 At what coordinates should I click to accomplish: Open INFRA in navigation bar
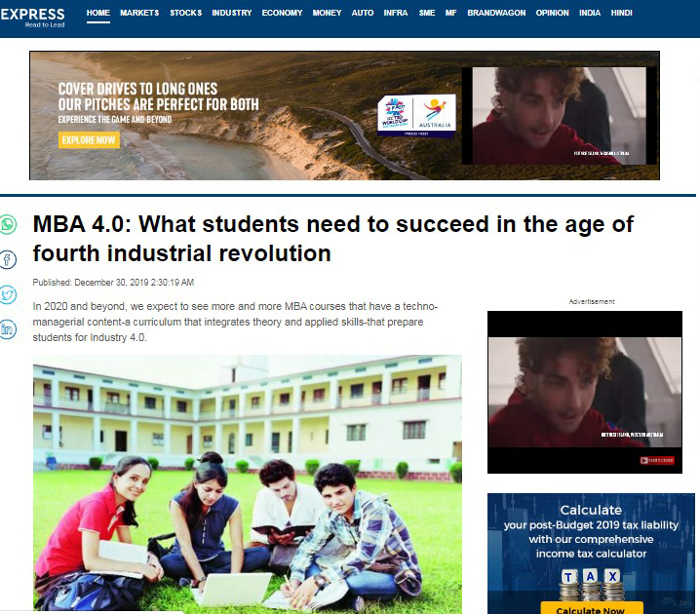pyautogui.click(x=396, y=13)
